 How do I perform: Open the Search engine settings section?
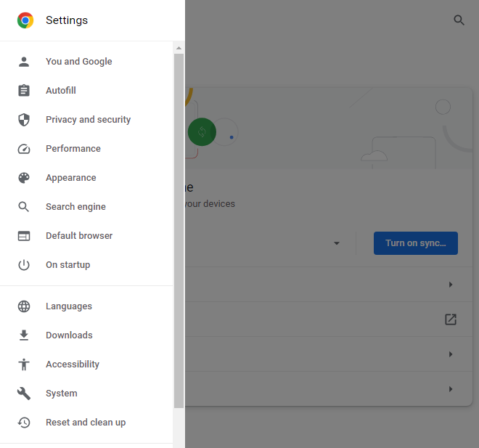pyautogui.click(x=75, y=207)
